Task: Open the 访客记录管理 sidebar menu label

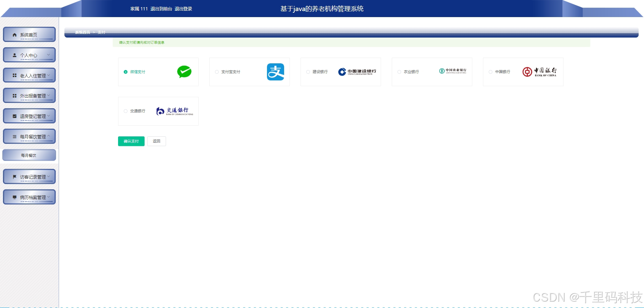Action: [x=33, y=177]
